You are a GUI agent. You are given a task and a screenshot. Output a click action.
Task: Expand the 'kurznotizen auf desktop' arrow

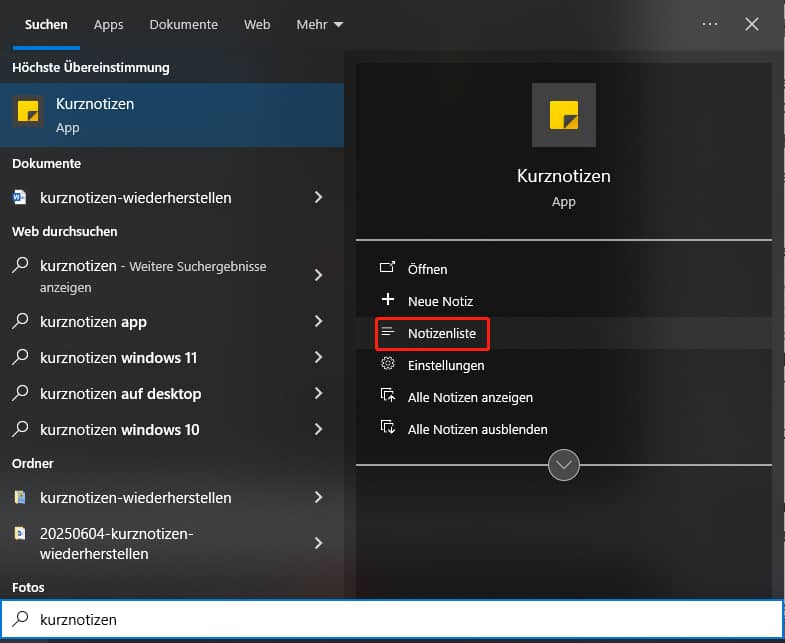tap(318, 393)
